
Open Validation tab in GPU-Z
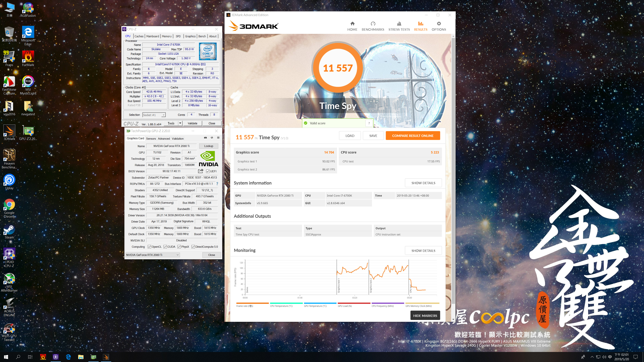point(178,139)
